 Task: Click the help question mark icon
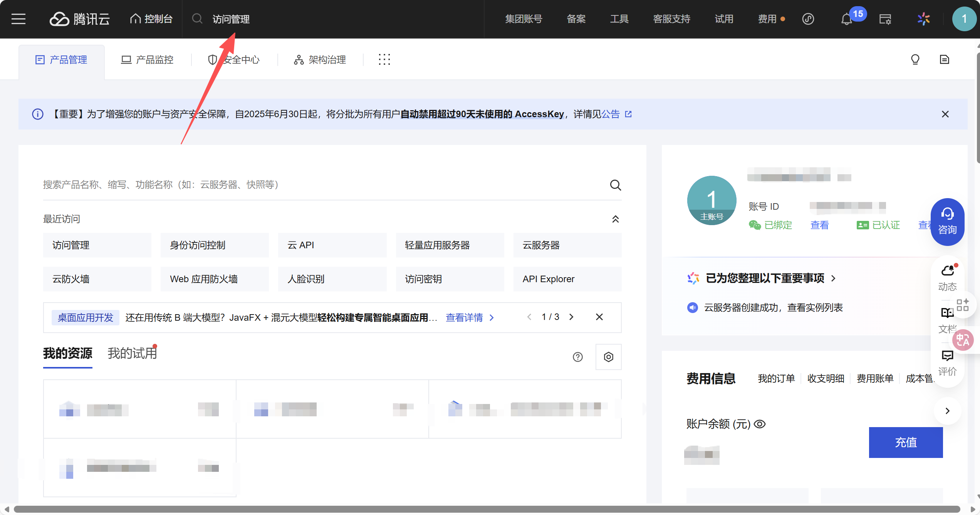point(577,357)
